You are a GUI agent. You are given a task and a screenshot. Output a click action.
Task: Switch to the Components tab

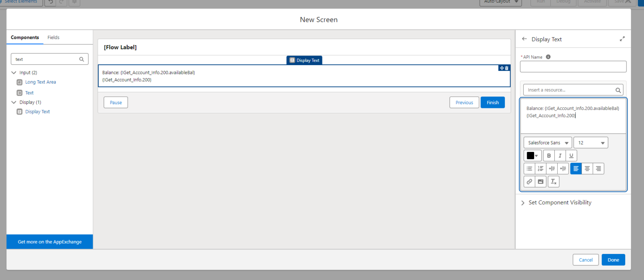pos(25,37)
